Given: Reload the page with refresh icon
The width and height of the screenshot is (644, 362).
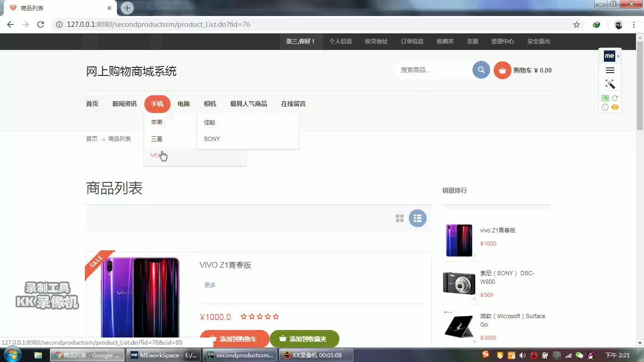Looking at the screenshot, I should click(x=41, y=25).
